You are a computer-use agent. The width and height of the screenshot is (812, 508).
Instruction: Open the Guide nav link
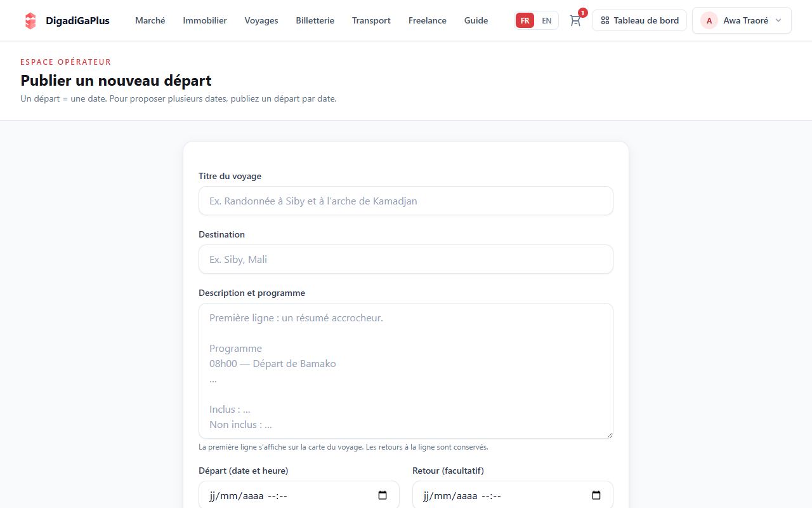(476, 20)
